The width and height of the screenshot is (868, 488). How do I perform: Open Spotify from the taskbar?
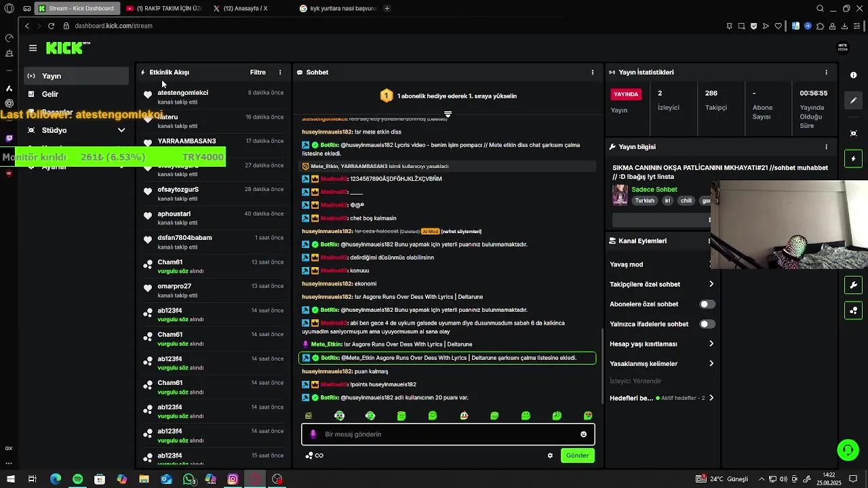(x=77, y=479)
